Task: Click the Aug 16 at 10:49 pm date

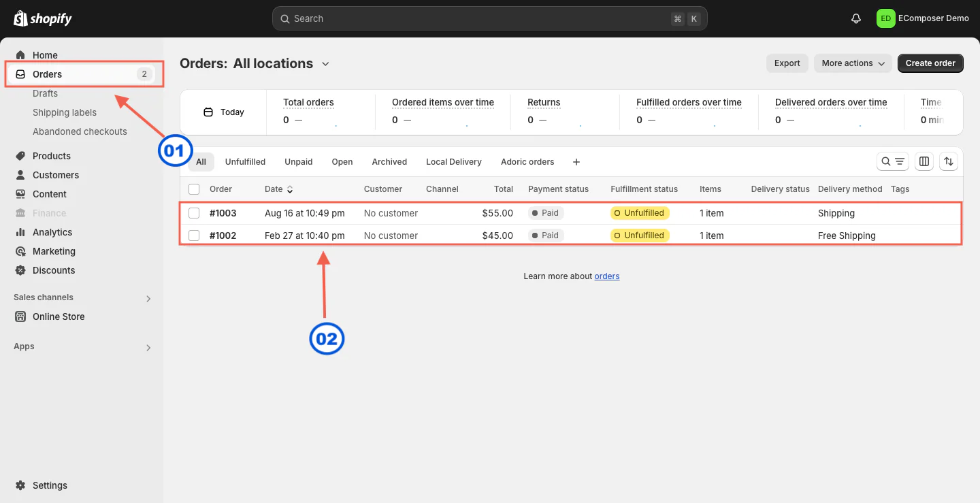Action: (304, 213)
